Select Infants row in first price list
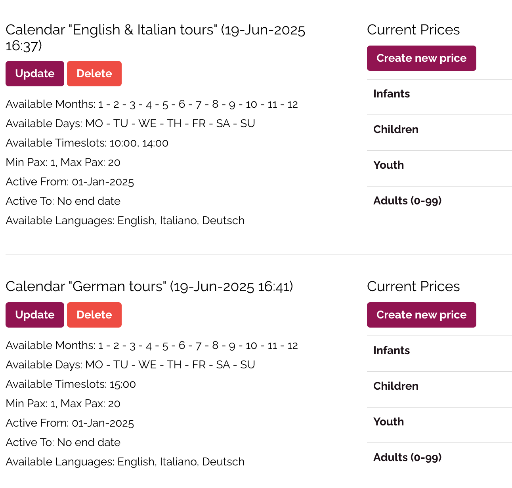Screen dimensions: 512x488 (x=439, y=97)
